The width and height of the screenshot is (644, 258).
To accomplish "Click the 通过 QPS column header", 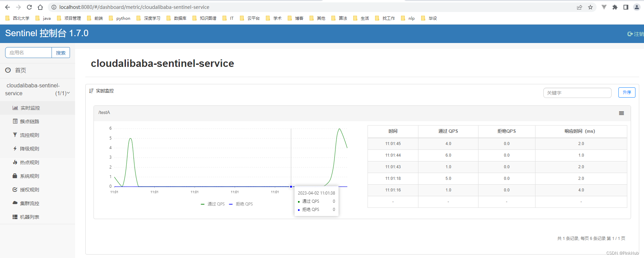I will (x=448, y=131).
